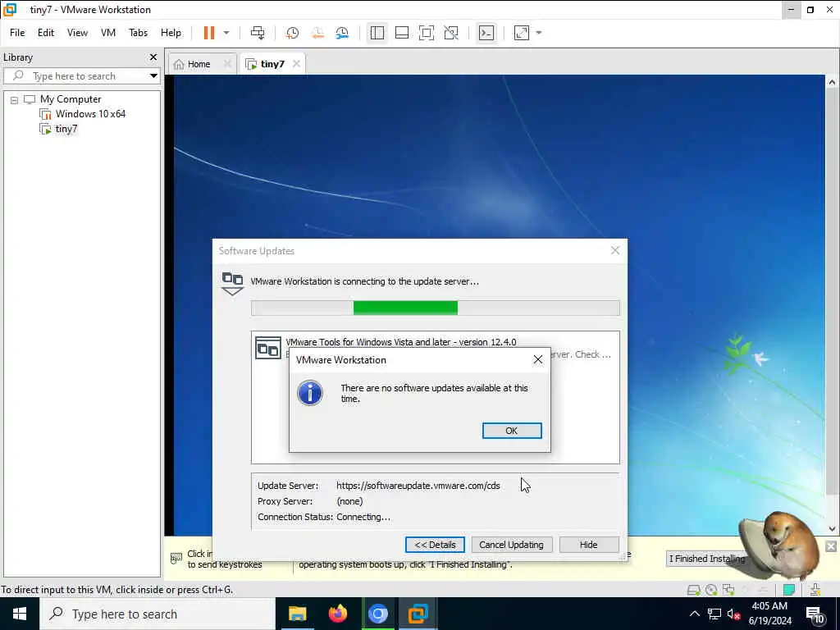Open the Help menu

point(171,33)
